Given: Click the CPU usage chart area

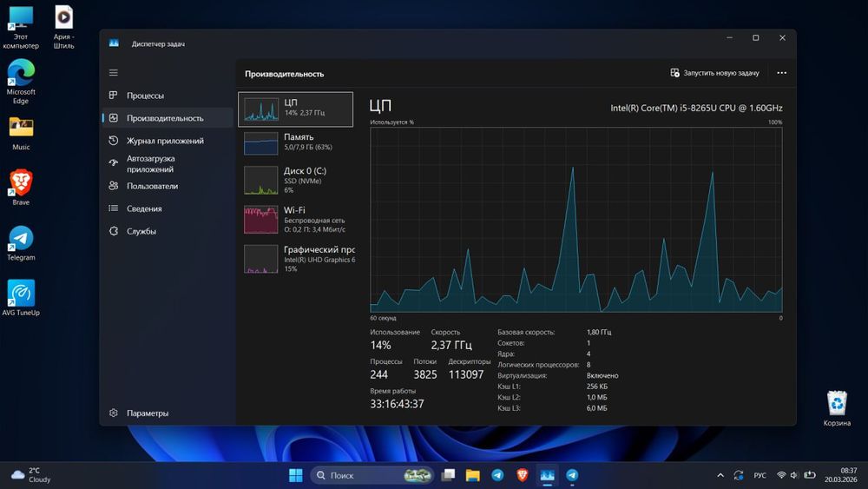Looking at the screenshot, I should [575, 220].
